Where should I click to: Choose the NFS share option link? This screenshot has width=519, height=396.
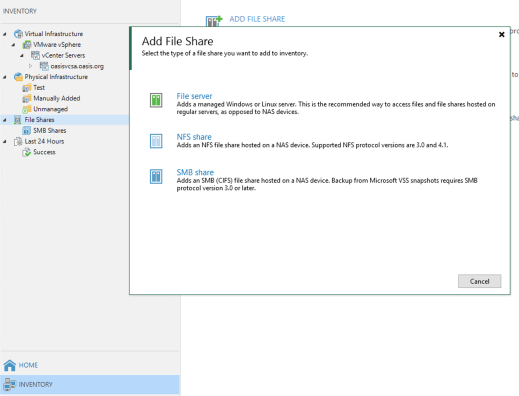click(194, 137)
